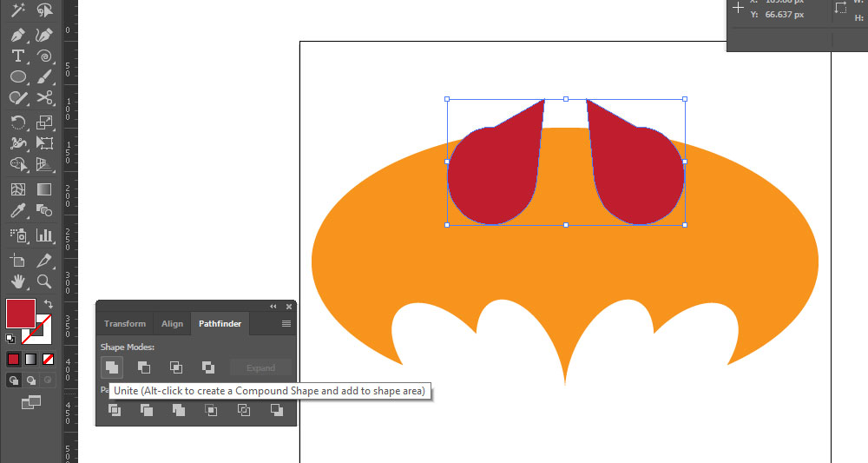Select the Artboard tool
This screenshot has width=868, height=463.
pos(17,261)
